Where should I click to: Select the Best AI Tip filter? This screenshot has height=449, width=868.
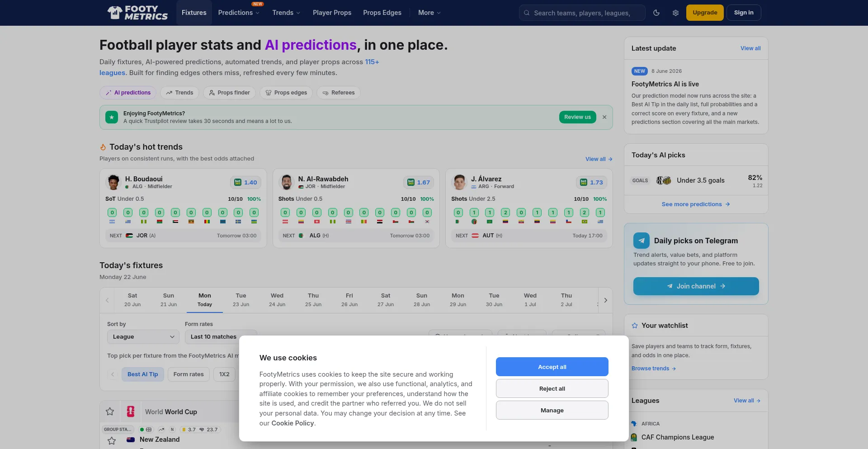[142, 374]
